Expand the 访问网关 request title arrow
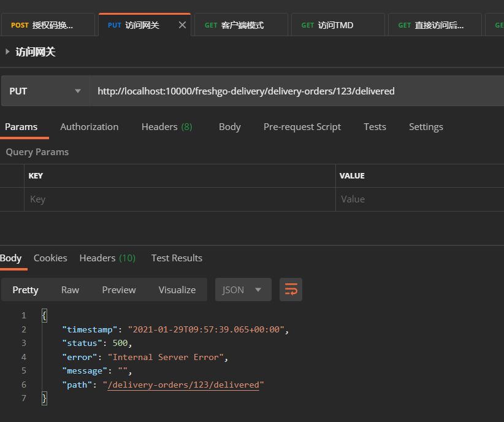This screenshot has height=422, width=504. pyautogui.click(x=7, y=52)
